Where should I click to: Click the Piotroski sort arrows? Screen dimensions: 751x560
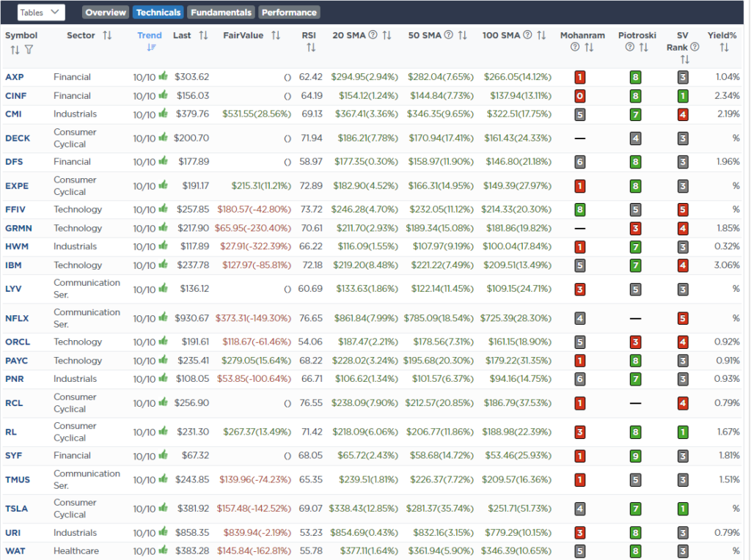pos(643,48)
